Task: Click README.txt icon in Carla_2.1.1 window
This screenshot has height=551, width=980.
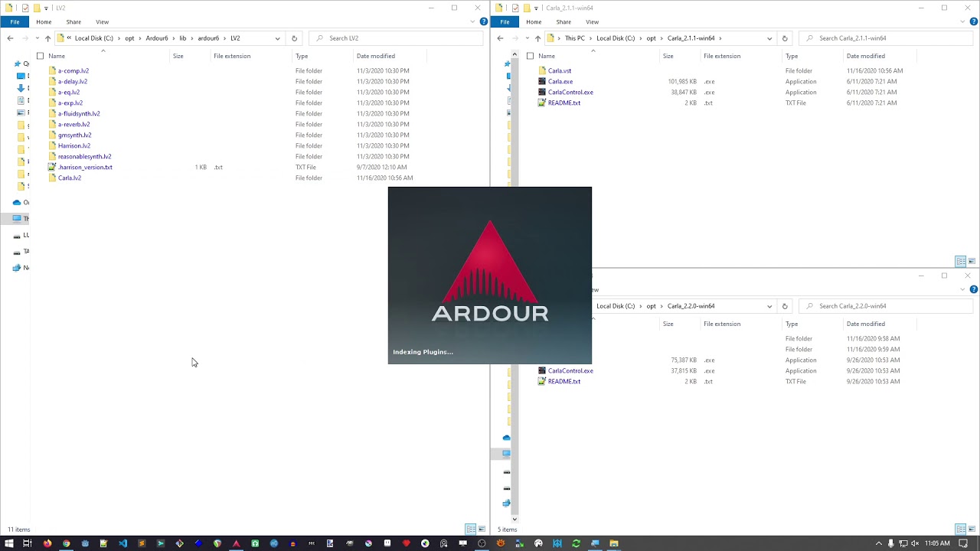Action: click(542, 103)
